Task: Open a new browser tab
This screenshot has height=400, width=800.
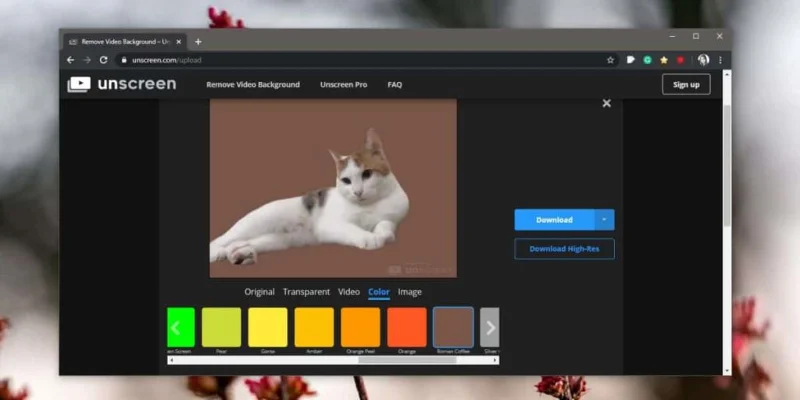Action: 198,42
